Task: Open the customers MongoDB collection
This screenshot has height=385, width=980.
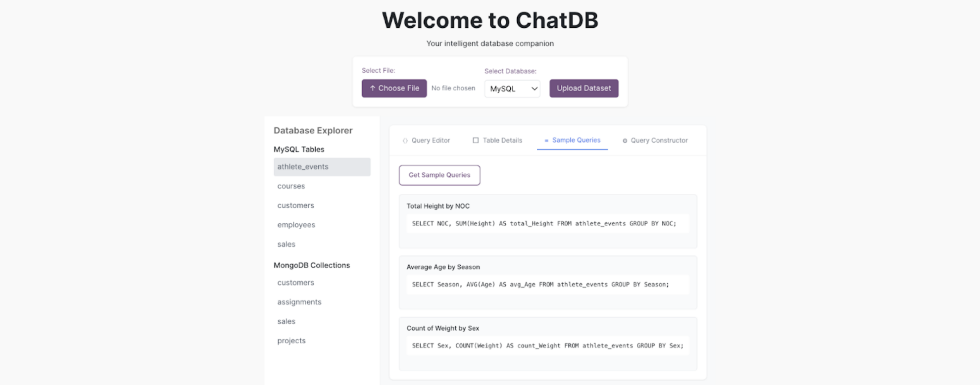Action: click(x=296, y=283)
